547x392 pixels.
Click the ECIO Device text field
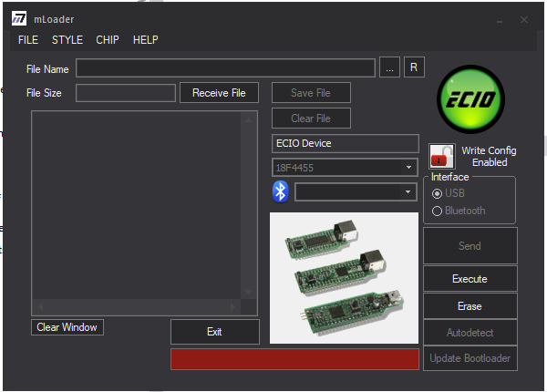(346, 143)
